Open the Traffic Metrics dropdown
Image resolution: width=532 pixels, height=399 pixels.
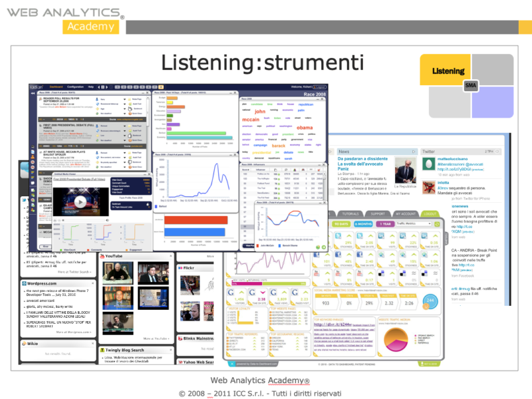414,224
